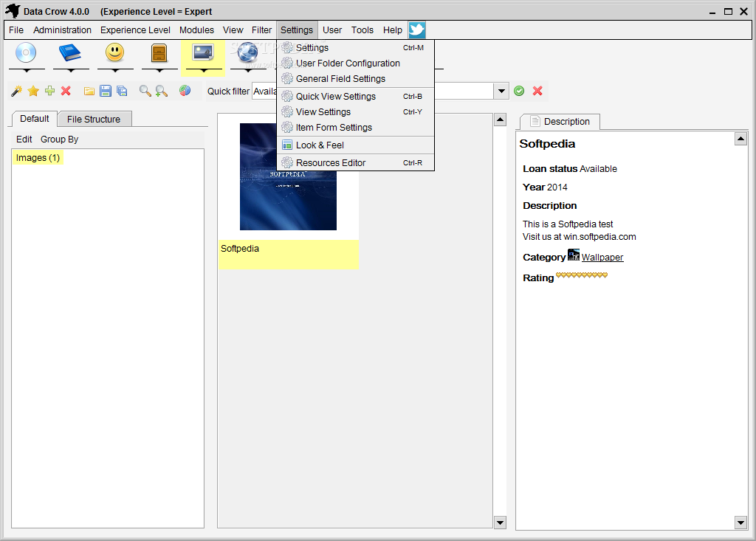Click the save all icon
The height and width of the screenshot is (541, 756).
pos(122,91)
